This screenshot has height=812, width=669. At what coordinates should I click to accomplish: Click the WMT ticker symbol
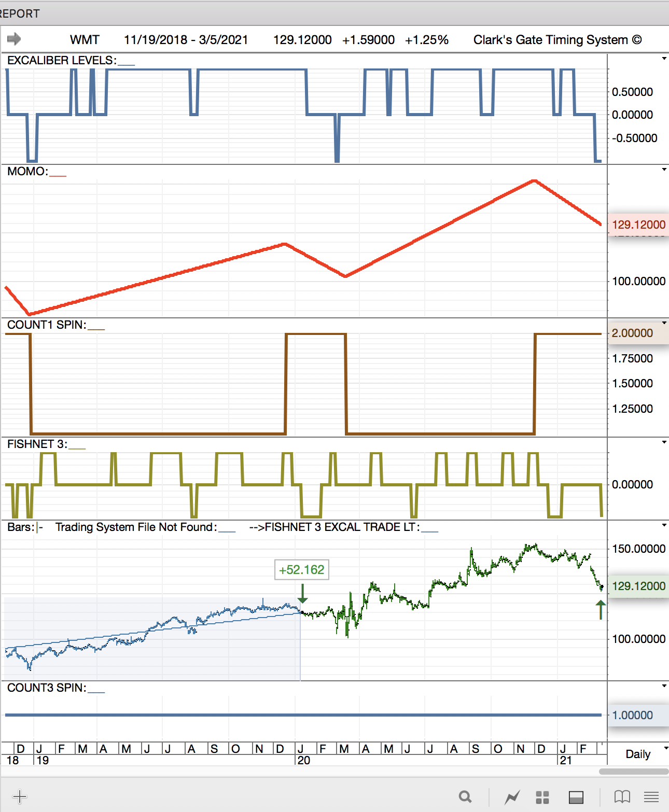coord(85,40)
